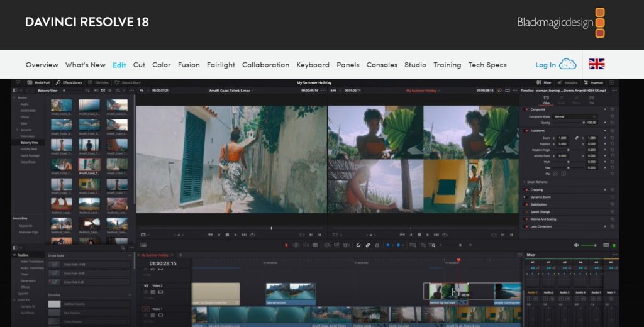
Task: Open the What's New page
Action: pos(86,65)
